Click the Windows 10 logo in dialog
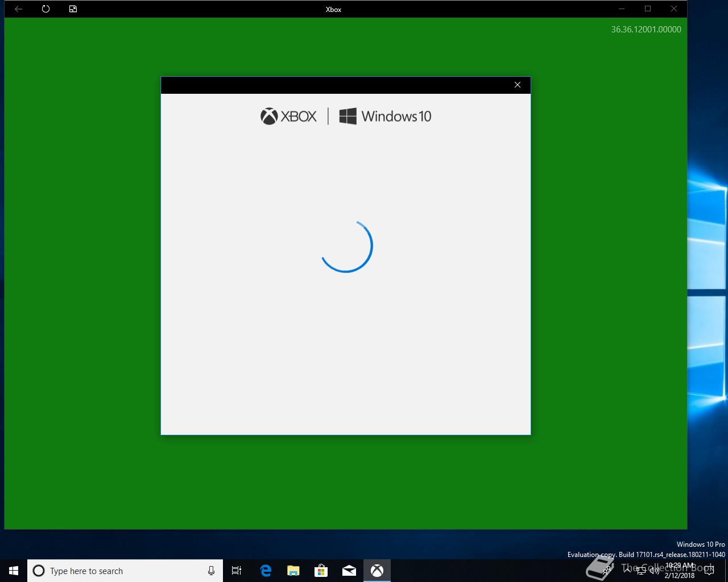This screenshot has height=582, width=728. (x=385, y=117)
